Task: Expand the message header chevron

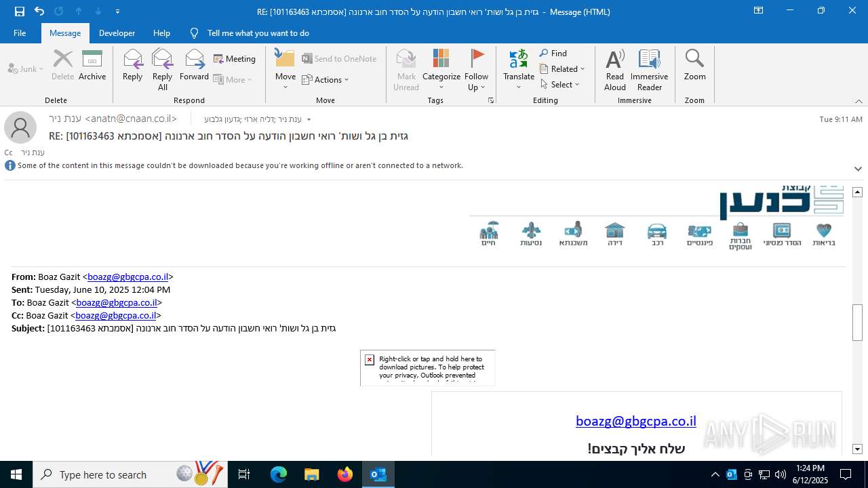Action: [x=858, y=169]
